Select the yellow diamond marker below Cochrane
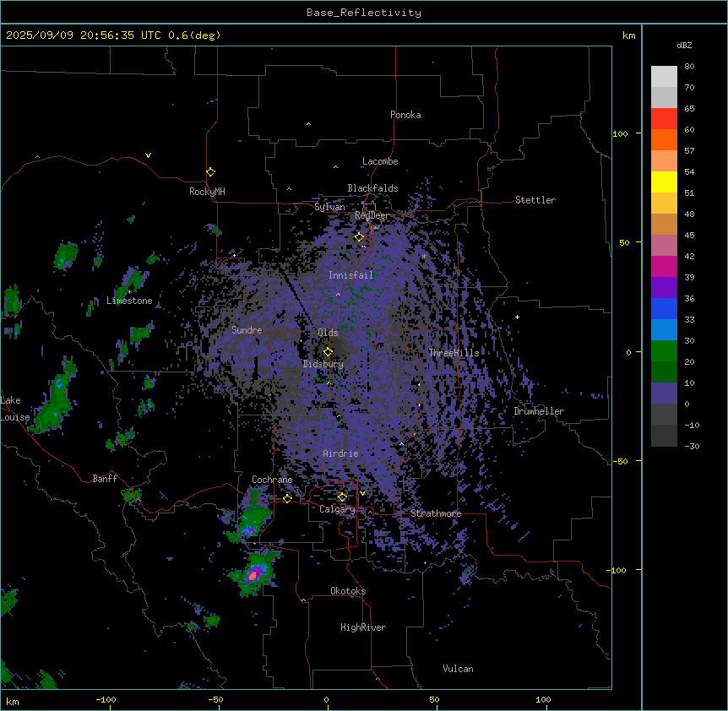728x711 pixels. click(x=287, y=498)
